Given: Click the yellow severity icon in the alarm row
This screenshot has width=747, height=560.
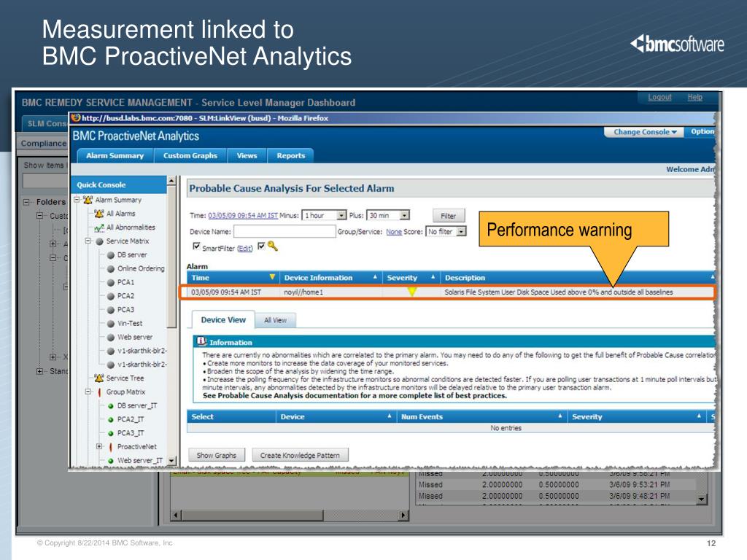Looking at the screenshot, I should click(411, 292).
